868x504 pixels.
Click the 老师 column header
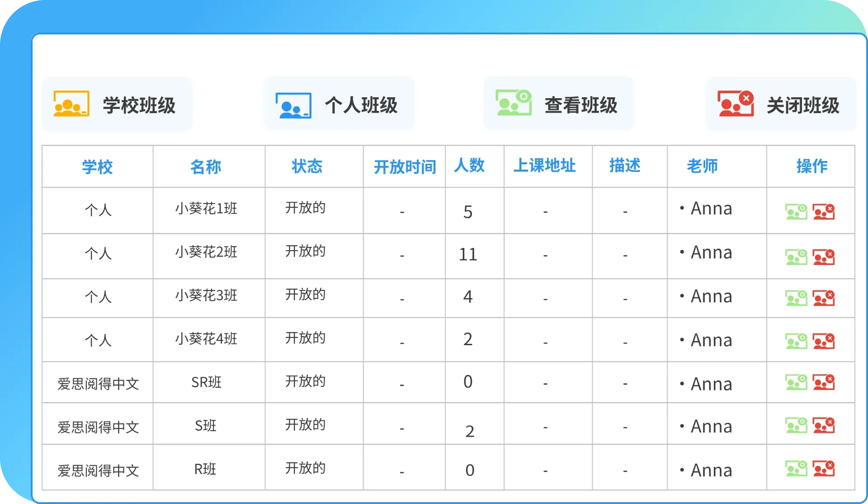703,166
